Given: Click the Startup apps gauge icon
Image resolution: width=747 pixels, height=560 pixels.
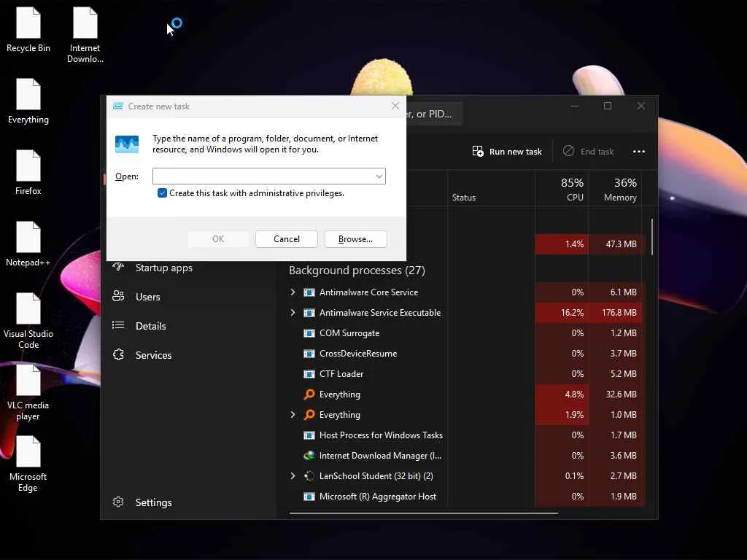Looking at the screenshot, I should tap(118, 267).
